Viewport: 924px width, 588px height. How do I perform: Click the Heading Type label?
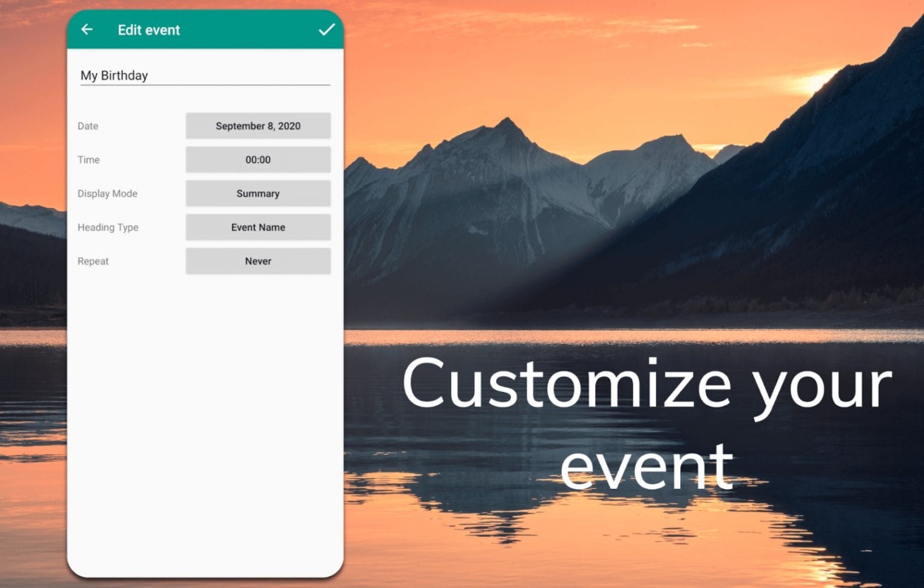(108, 227)
